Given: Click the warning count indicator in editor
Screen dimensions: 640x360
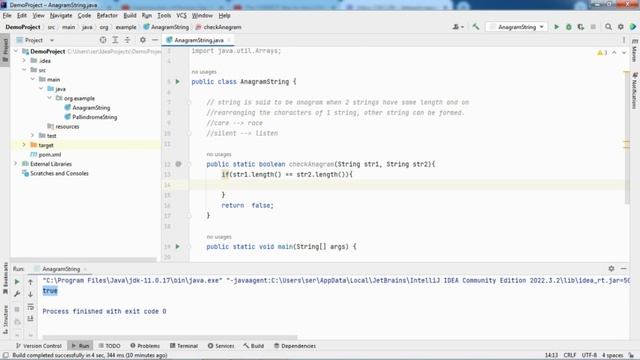Looking at the screenshot, I should [x=602, y=53].
